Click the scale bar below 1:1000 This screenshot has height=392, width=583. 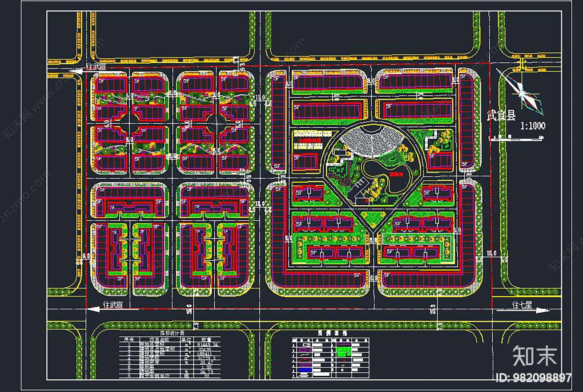(516, 137)
